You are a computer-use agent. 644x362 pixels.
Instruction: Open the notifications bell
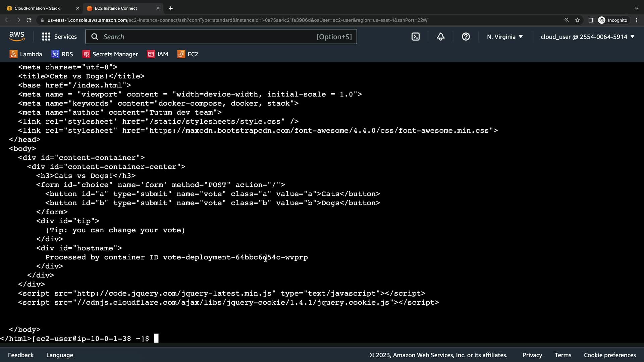coord(441,37)
